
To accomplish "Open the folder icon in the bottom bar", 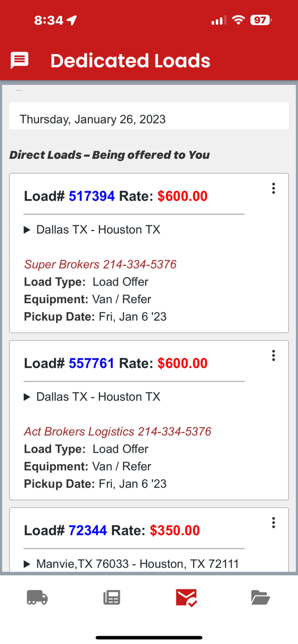I will [261, 597].
